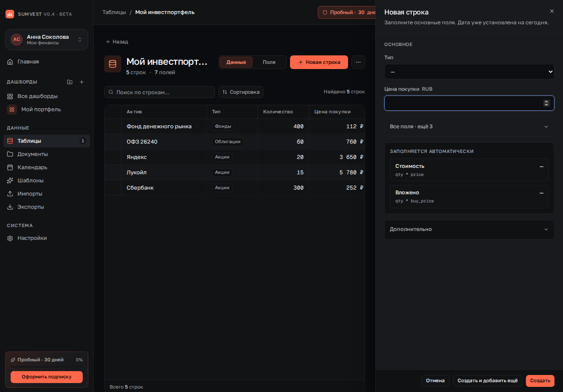Image resolution: width=563 pixels, height=392 pixels.
Task: Open Главная from the sidebar
Action: [x=47, y=62]
